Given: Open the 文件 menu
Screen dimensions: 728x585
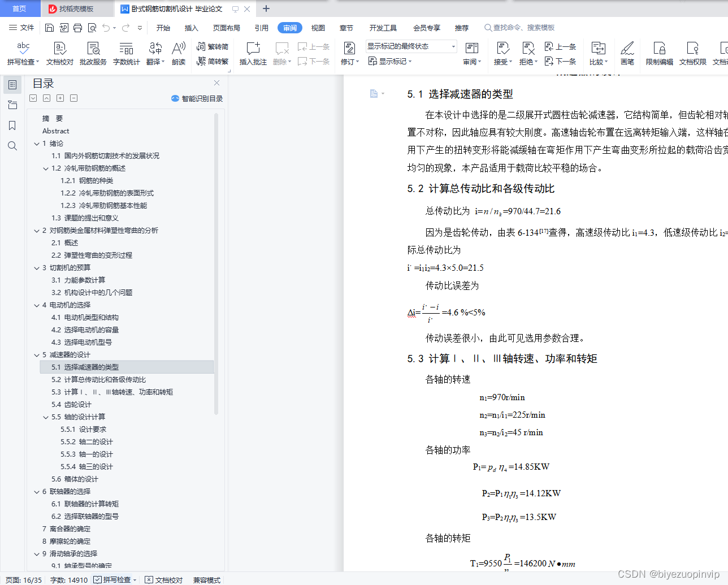Looking at the screenshot, I should [x=21, y=28].
